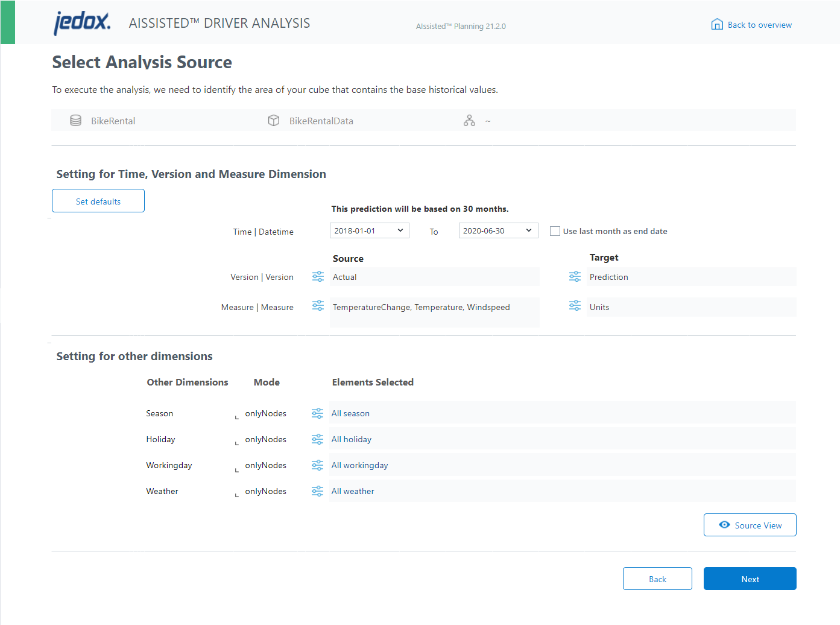Click Back to overview

tap(751, 25)
